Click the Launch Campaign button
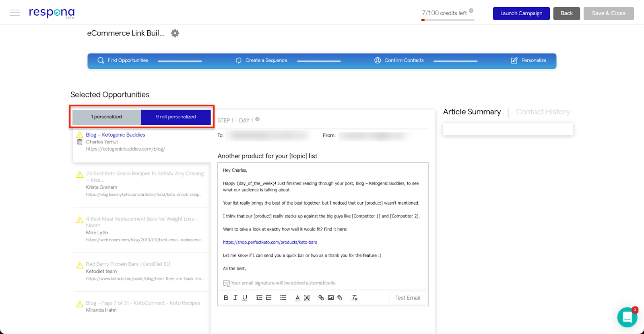The width and height of the screenshot is (644, 334). click(x=521, y=13)
